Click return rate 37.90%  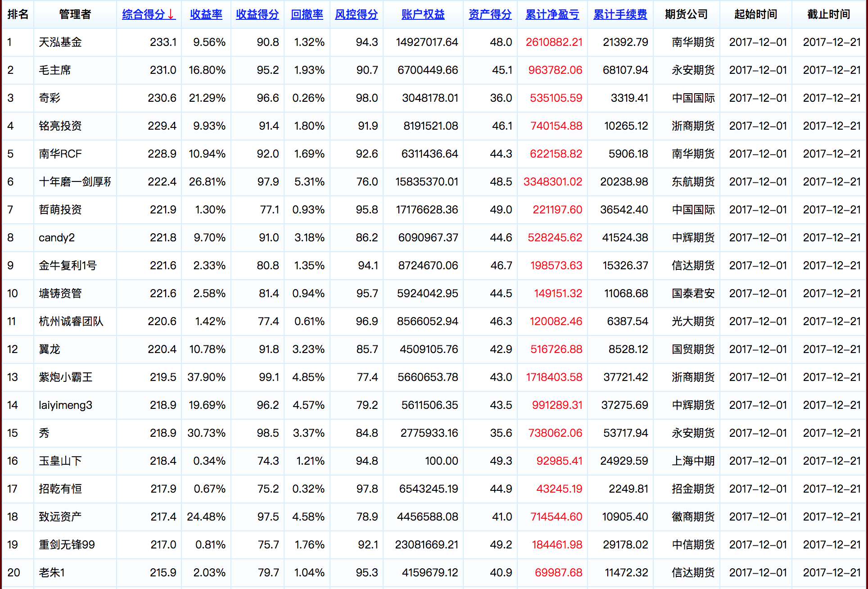(x=207, y=377)
